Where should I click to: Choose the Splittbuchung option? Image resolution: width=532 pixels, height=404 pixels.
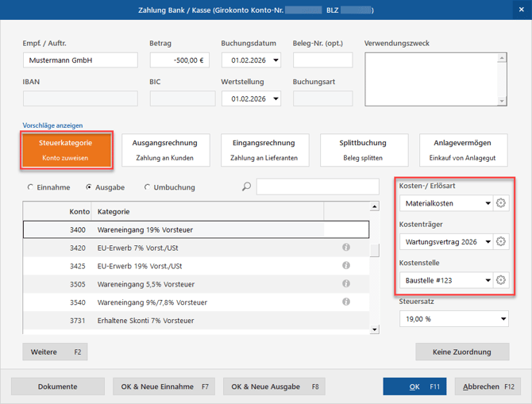362,150
